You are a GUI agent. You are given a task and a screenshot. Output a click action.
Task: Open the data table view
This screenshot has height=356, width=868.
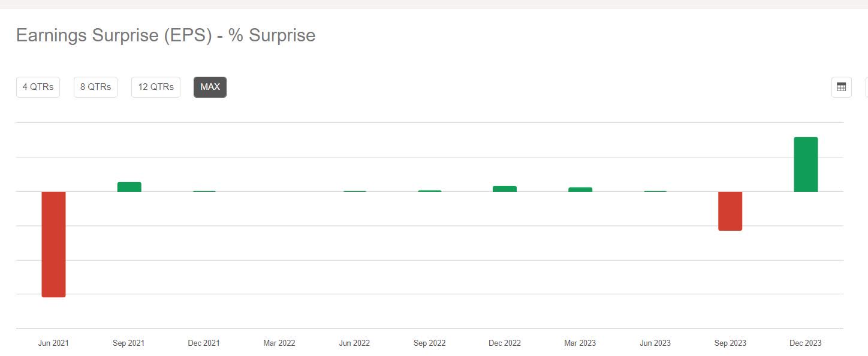point(841,86)
